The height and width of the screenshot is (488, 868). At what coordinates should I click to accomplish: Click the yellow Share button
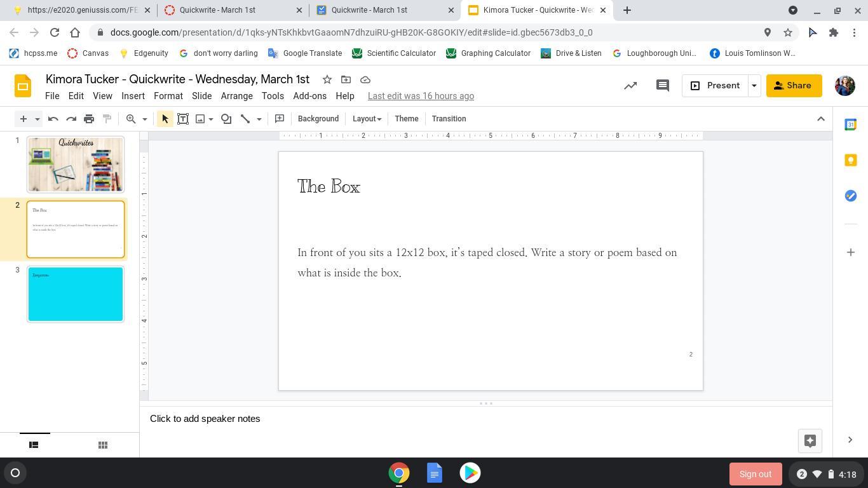pos(793,86)
